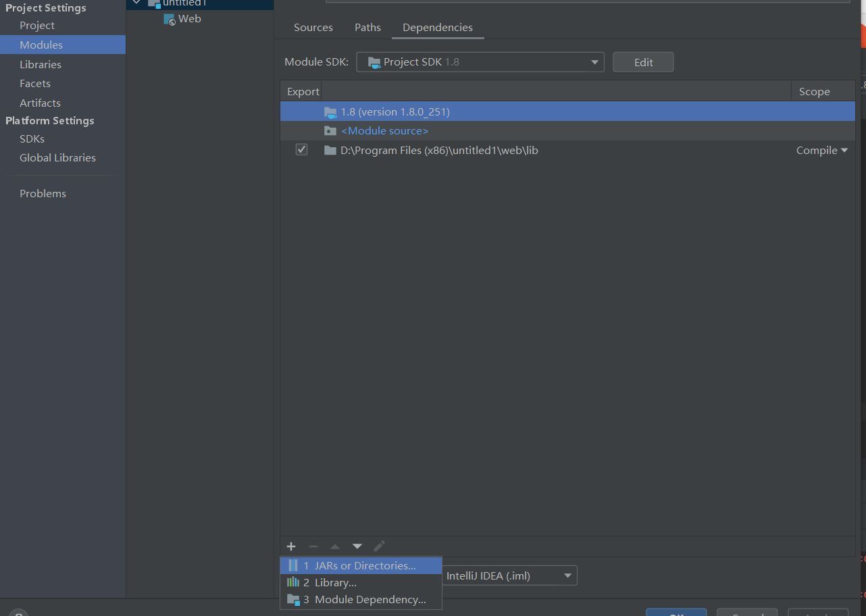Click the web\lib directory folder icon
This screenshot has height=616, width=866.
330,151
